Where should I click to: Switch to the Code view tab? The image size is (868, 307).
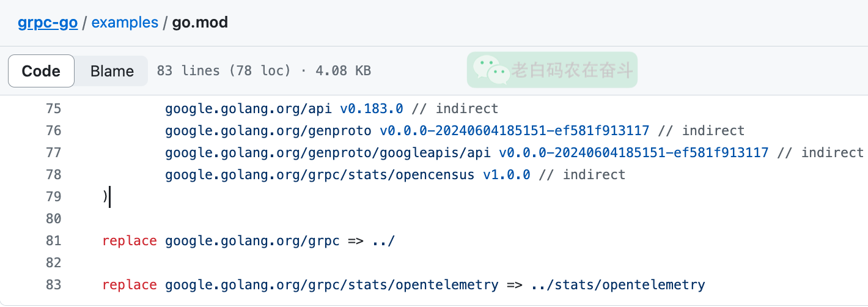(x=41, y=71)
